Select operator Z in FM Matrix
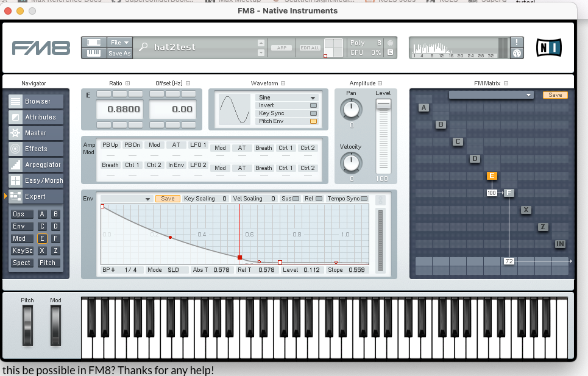588x376 pixels. [543, 227]
